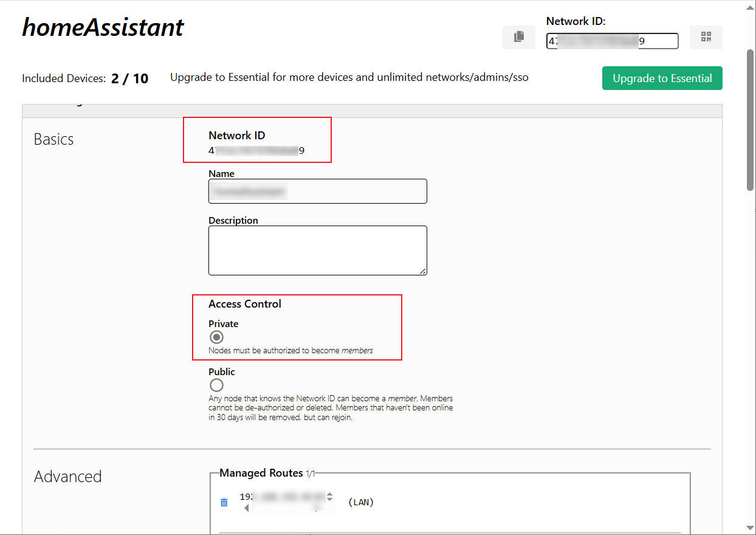The width and height of the screenshot is (756, 535).
Task: Click the Upgrade to Essential button
Action: pyautogui.click(x=662, y=78)
